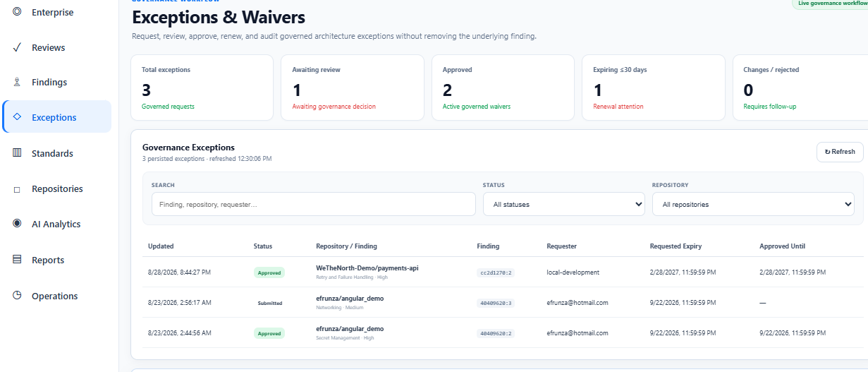The width and height of the screenshot is (868, 372).
Task: Select the Approved summary card
Action: [x=503, y=88]
